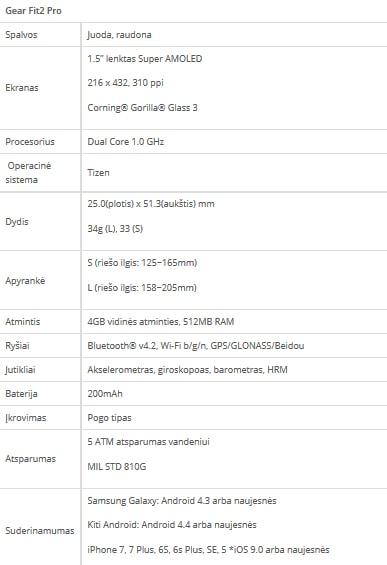Click the L wrist length 158–205mm line

pos(142,288)
